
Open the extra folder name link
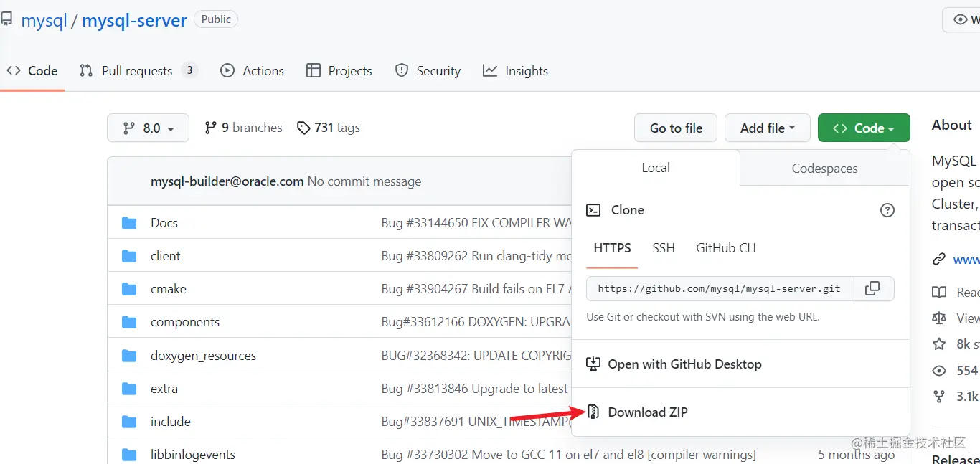pyautogui.click(x=164, y=389)
